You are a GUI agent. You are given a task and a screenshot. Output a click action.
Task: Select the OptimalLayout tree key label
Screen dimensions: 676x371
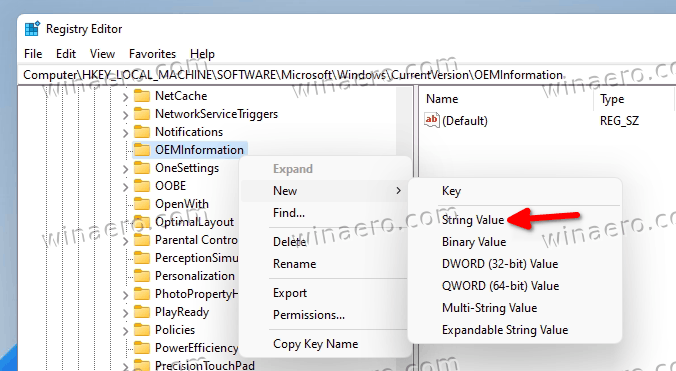click(194, 222)
